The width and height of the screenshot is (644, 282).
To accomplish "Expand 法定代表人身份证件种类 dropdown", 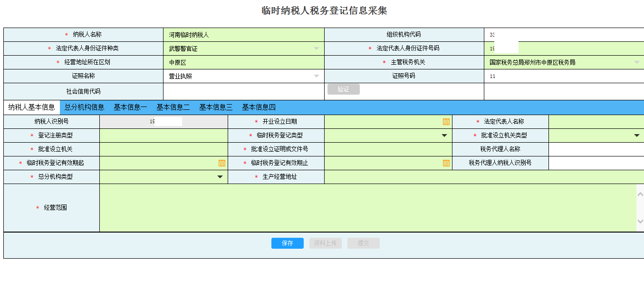I will pyautogui.click(x=317, y=49).
